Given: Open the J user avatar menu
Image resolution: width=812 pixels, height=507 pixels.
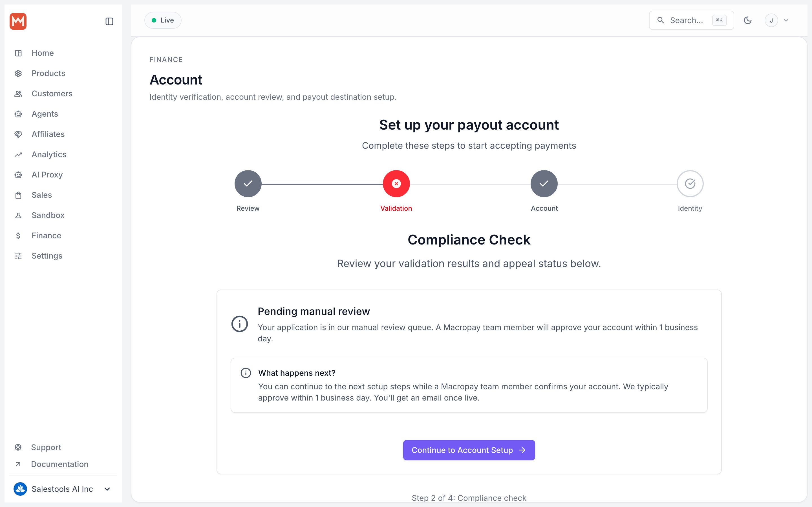Looking at the screenshot, I should click(776, 21).
